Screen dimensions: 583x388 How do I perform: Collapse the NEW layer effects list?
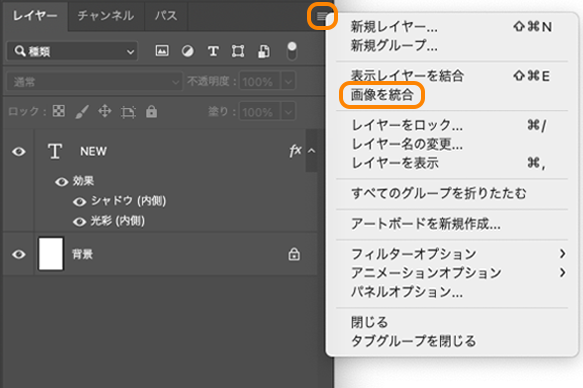(312, 151)
